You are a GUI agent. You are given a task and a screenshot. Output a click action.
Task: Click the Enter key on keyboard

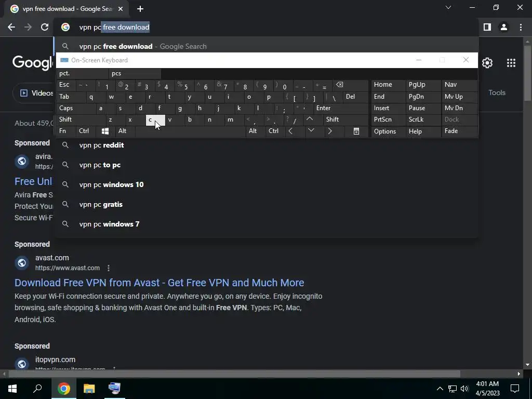click(340, 108)
